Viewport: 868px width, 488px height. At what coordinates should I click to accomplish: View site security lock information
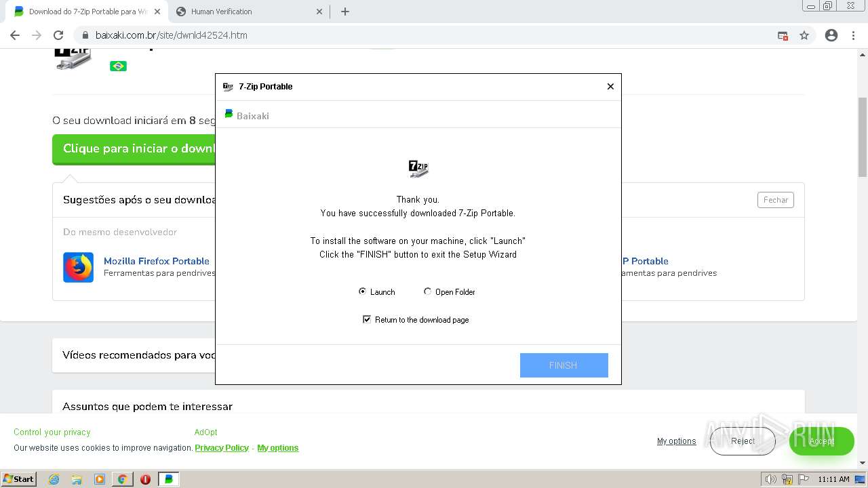[85, 35]
